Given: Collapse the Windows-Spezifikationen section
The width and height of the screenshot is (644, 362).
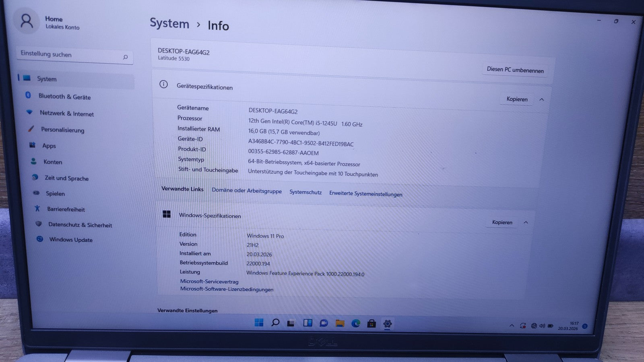Looking at the screenshot, I should (x=526, y=222).
